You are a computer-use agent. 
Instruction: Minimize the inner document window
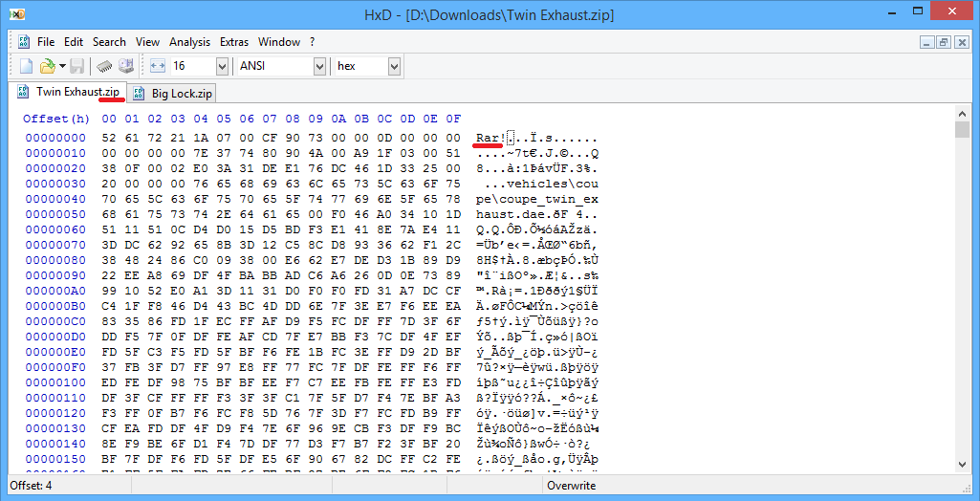point(926,42)
